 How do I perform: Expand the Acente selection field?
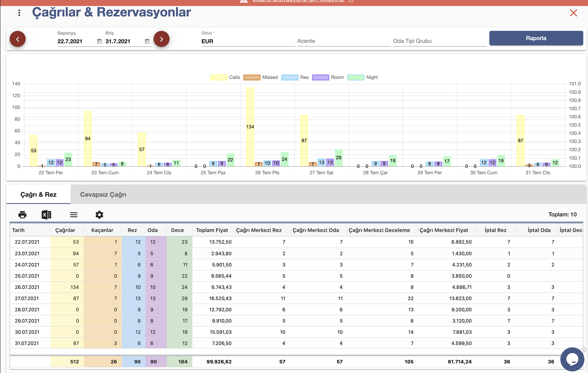click(344, 41)
